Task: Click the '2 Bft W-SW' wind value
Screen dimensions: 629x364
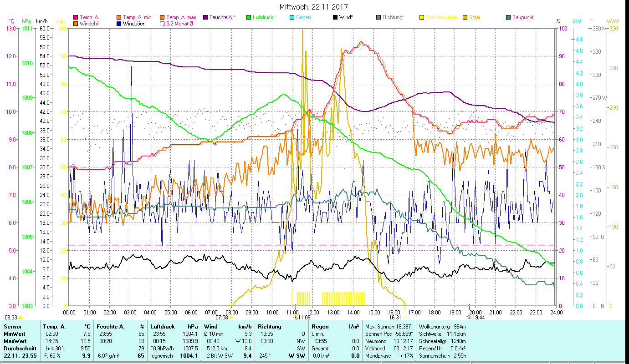Action: [x=219, y=356]
